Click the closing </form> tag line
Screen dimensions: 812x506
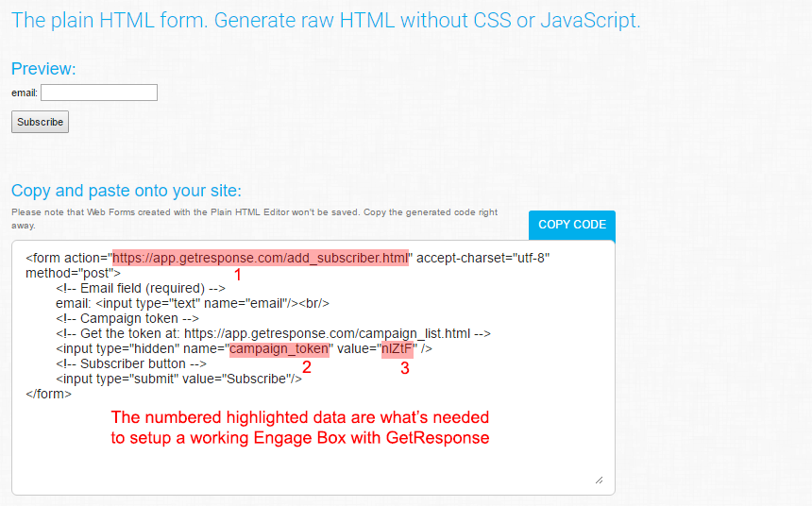(x=49, y=394)
